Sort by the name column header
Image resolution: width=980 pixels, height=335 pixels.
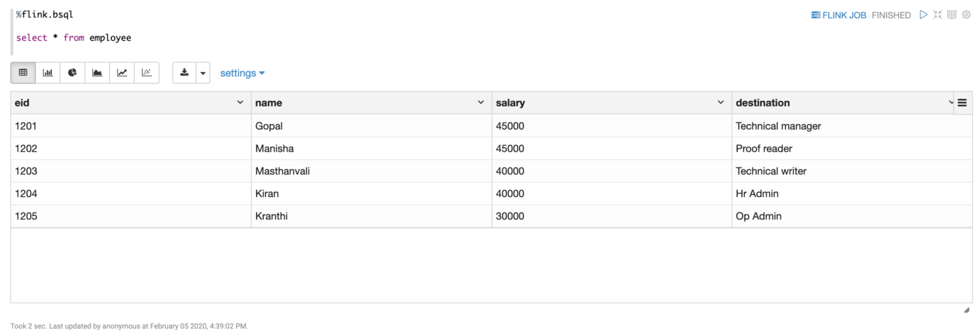[269, 102]
